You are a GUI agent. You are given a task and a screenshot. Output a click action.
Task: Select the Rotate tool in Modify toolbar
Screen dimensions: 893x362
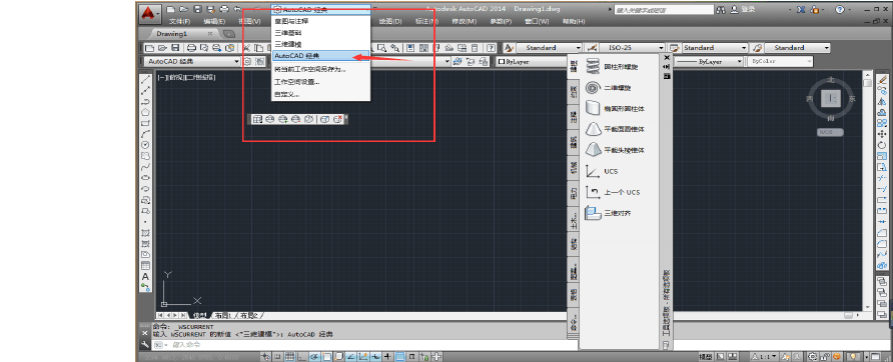882,145
